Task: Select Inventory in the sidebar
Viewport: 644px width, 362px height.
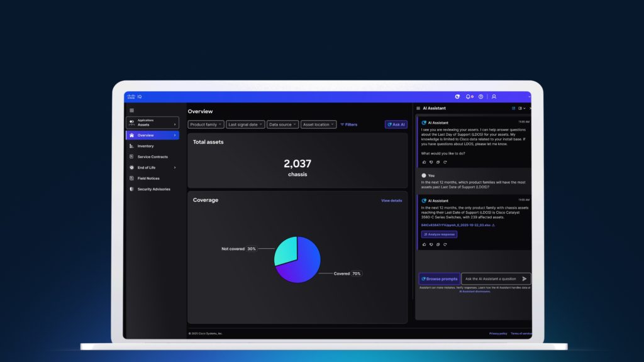Action: 146,146
